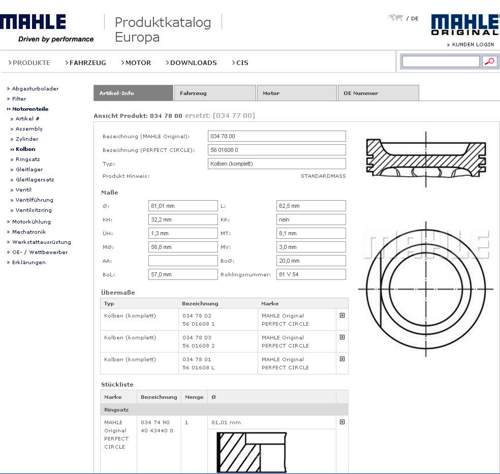Click the Rohlingsnummer field 81 V 54
The height and width of the screenshot is (474, 500).
[x=311, y=274]
